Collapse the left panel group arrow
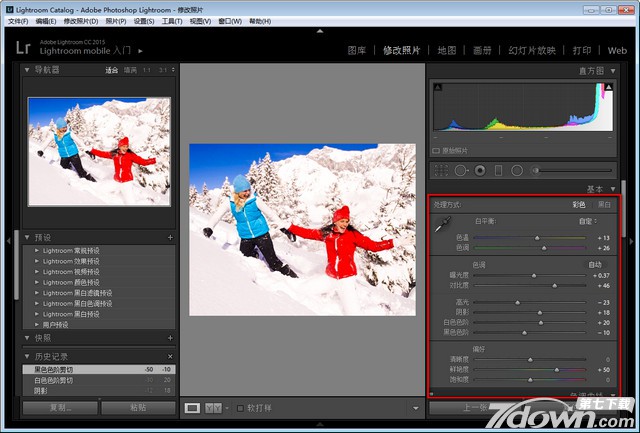Viewport: 640px width, 433px height. click(9, 241)
